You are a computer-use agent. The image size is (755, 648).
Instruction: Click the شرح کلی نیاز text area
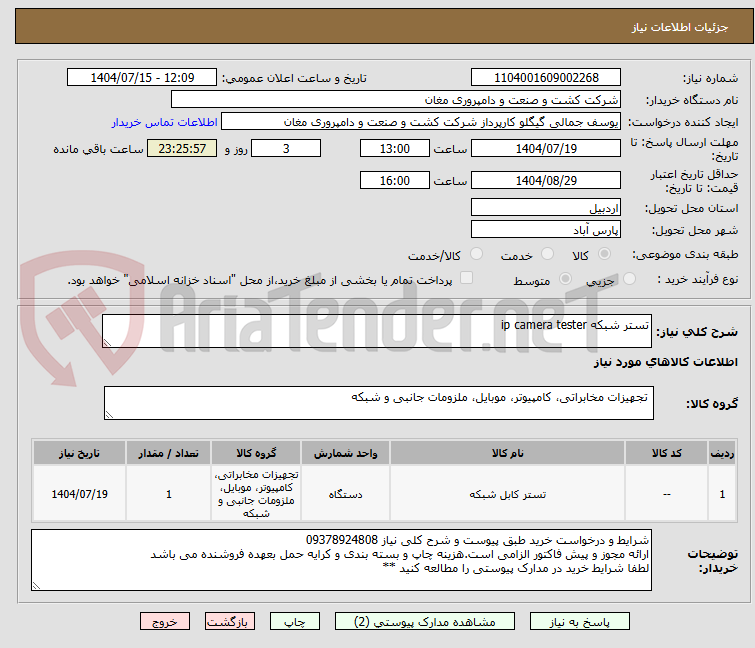tap(377, 331)
